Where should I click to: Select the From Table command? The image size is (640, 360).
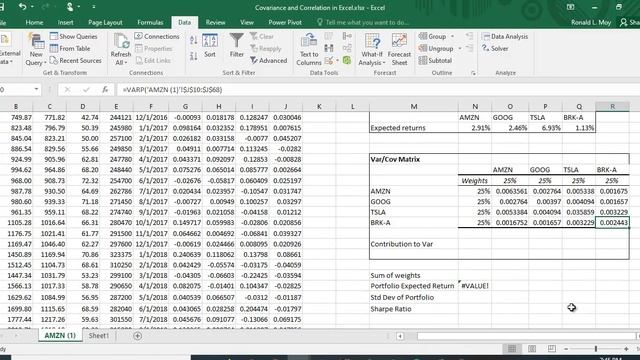(70, 48)
